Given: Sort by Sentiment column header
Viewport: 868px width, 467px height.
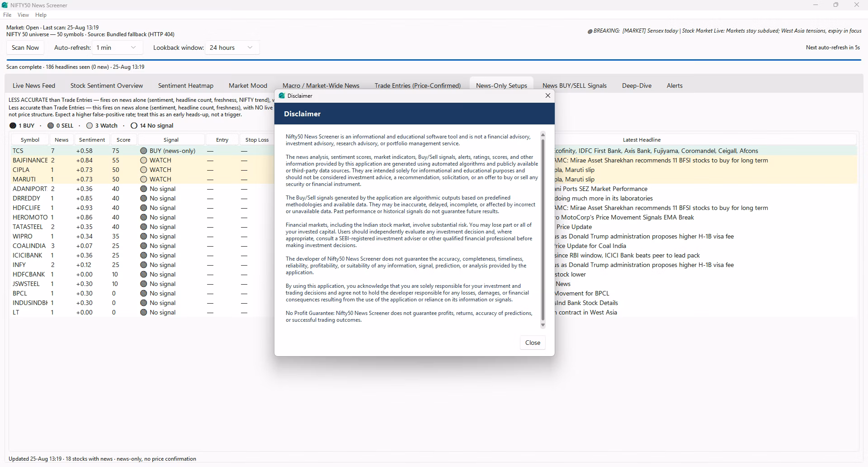Looking at the screenshot, I should (x=92, y=140).
